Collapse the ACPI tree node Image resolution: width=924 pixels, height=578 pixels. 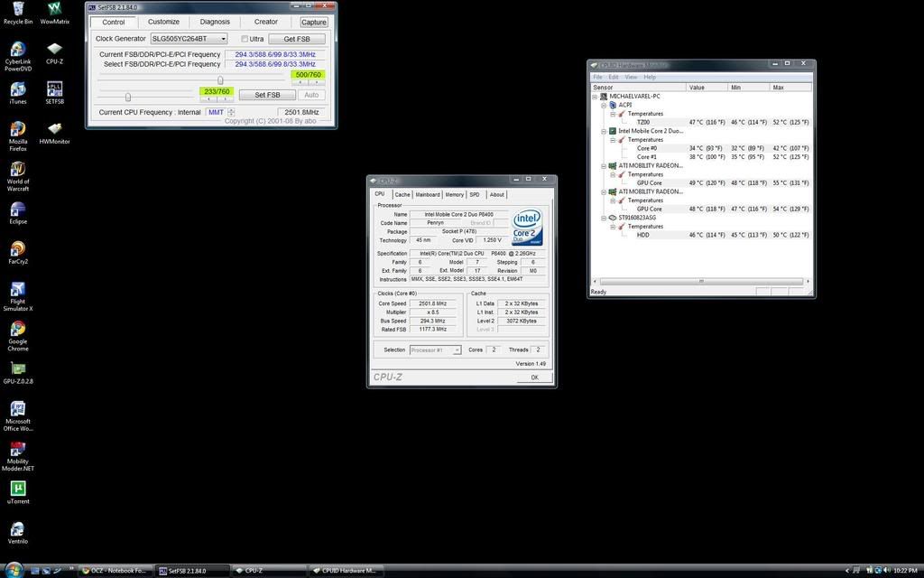(x=604, y=105)
